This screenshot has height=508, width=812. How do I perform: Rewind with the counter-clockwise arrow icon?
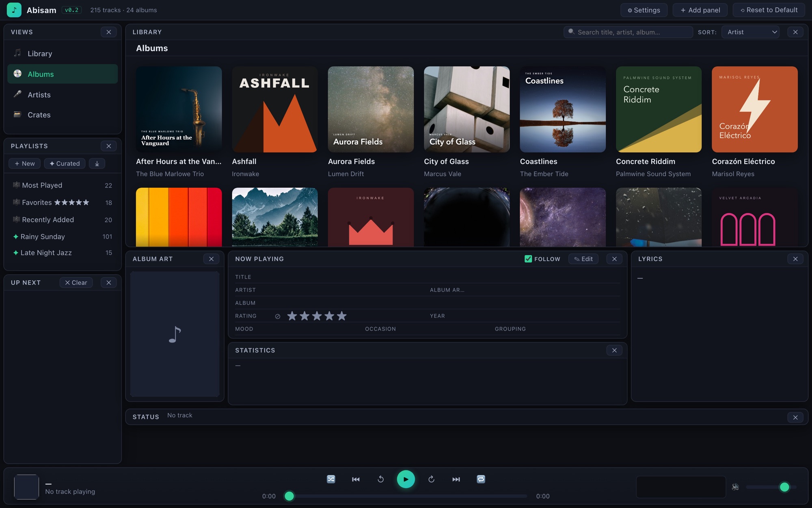380,479
